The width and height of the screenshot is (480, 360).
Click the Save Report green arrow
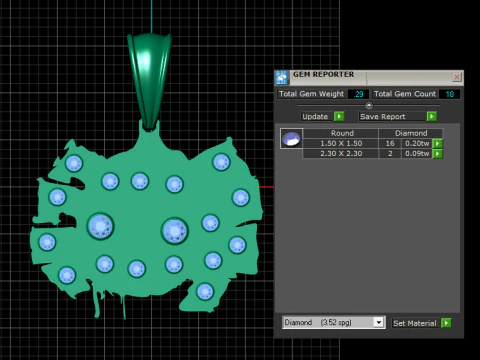pyautogui.click(x=432, y=116)
